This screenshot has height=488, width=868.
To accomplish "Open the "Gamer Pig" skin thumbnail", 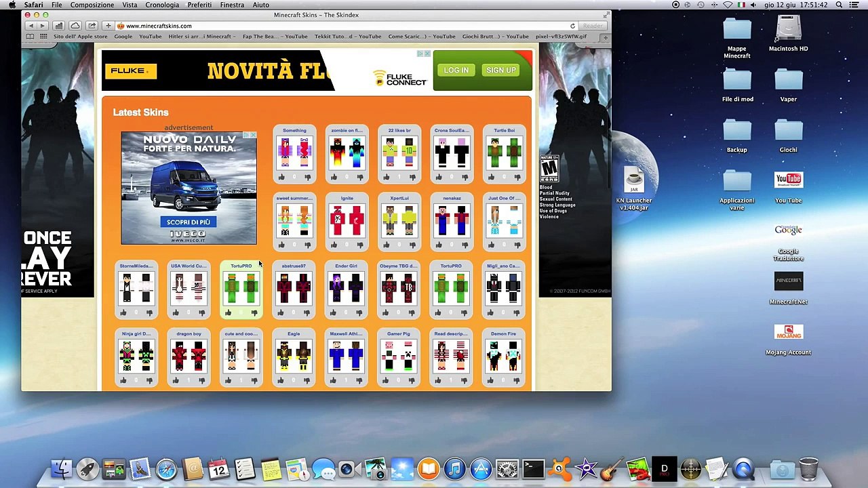I will click(399, 356).
